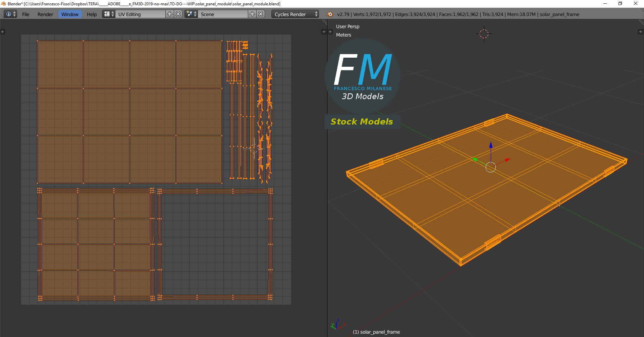Open the Info editor type selector

[x=11, y=14]
